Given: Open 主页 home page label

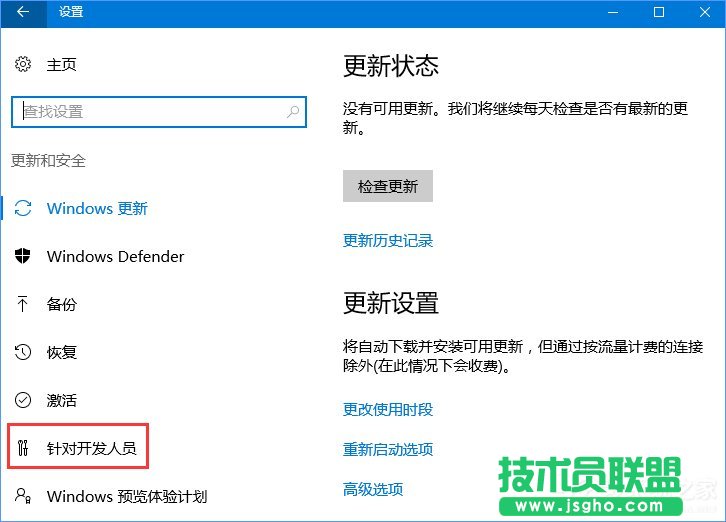Looking at the screenshot, I should (x=61, y=64).
